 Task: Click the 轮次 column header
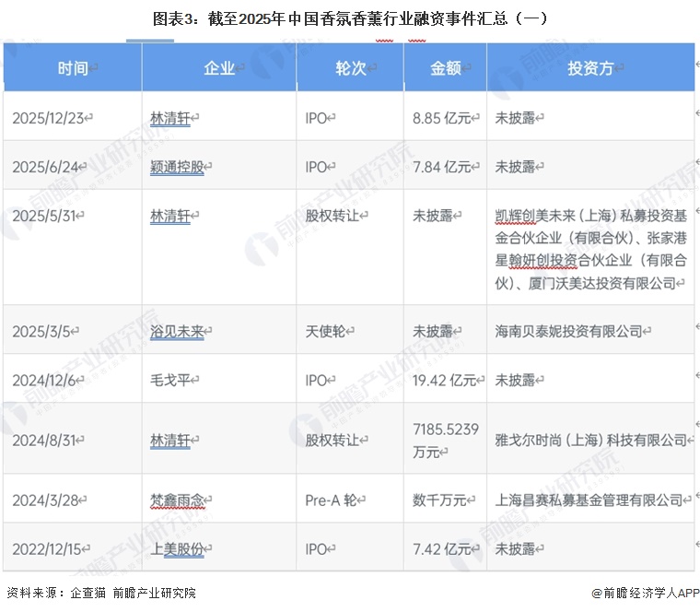(350, 68)
